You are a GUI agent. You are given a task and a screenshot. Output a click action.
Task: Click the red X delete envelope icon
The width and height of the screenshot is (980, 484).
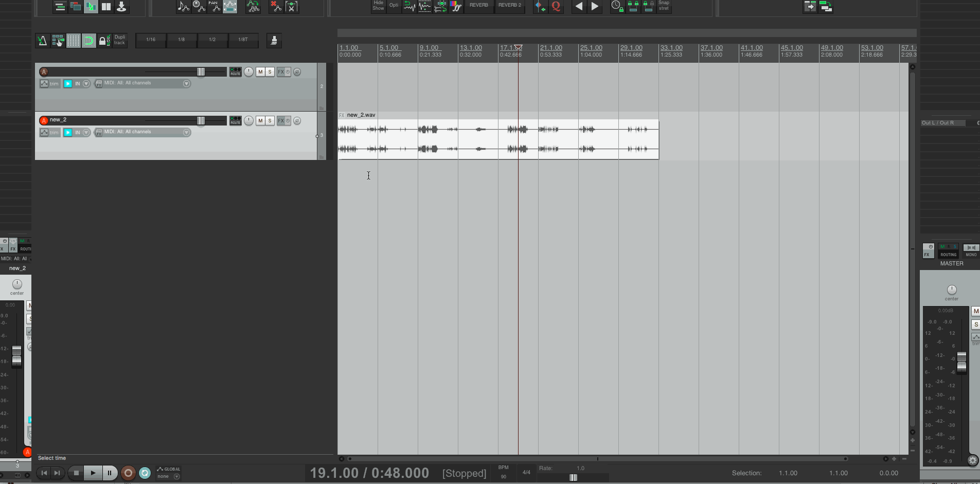click(276, 6)
